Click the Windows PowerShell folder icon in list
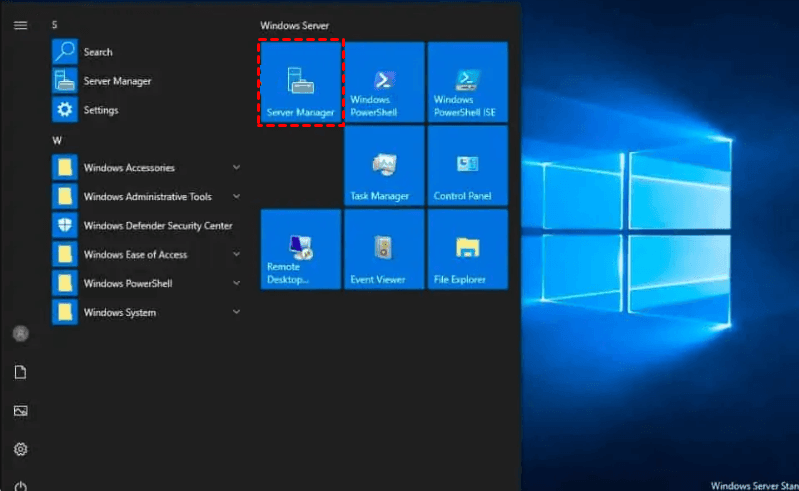This screenshot has height=491, width=799. (x=65, y=283)
